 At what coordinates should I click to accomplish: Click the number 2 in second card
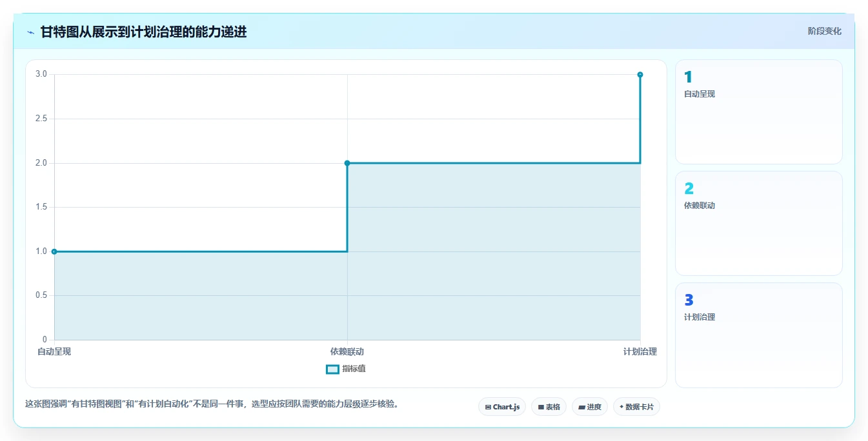(689, 189)
